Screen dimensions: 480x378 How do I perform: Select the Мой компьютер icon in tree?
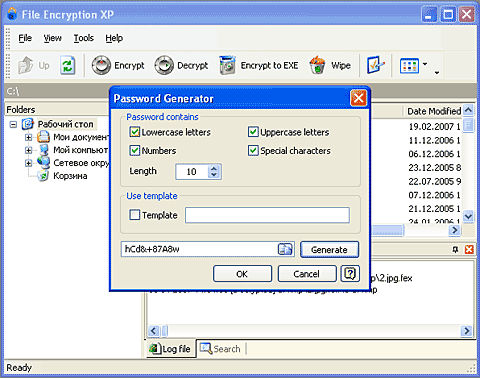coord(43,150)
